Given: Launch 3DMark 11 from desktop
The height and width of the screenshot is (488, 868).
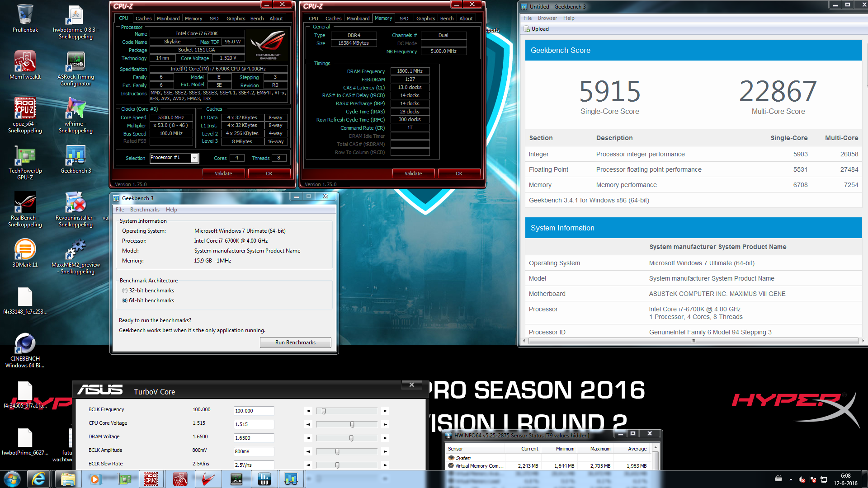Looking at the screenshot, I should point(25,253).
